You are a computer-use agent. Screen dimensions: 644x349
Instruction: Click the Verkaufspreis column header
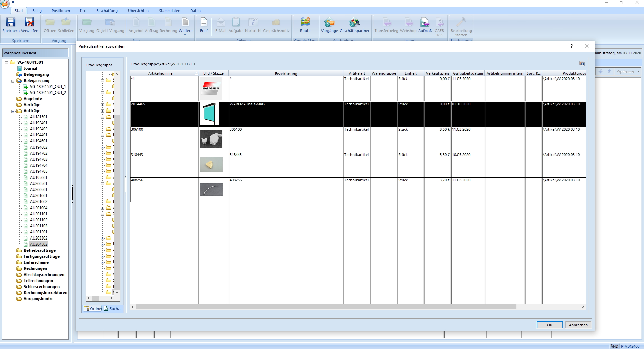[x=438, y=73]
